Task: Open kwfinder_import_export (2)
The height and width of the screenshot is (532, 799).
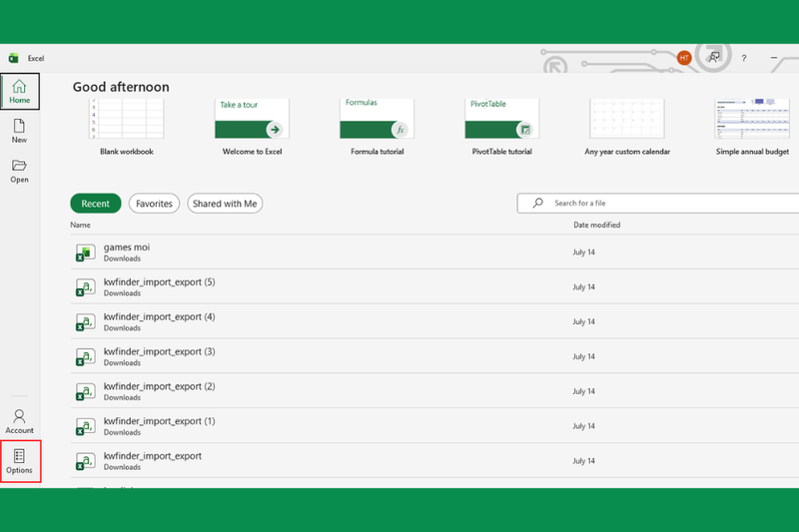Action: tap(434, 391)
